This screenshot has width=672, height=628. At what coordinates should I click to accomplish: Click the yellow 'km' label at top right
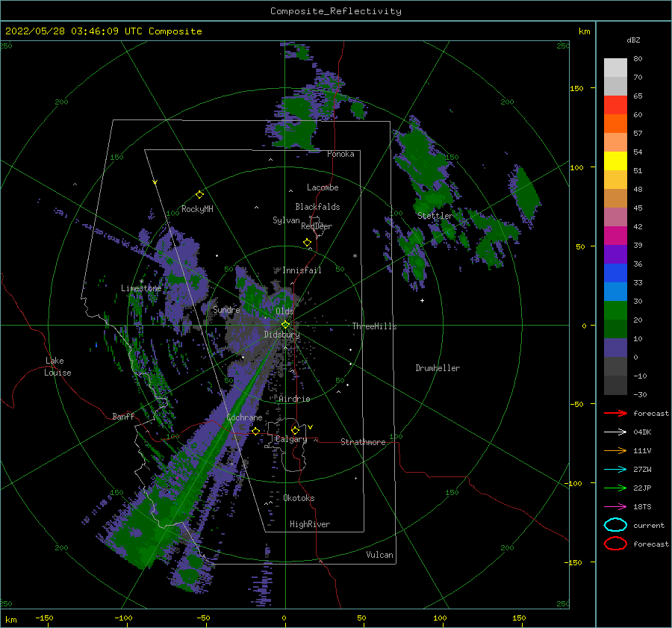pyautogui.click(x=584, y=31)
